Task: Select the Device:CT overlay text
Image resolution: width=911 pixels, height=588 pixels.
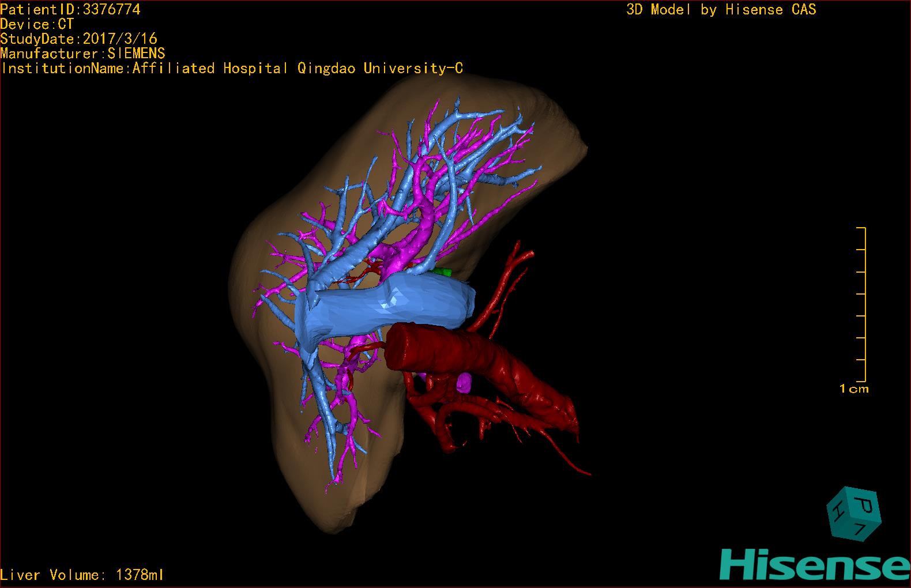Action: click(x=37, y=24)
